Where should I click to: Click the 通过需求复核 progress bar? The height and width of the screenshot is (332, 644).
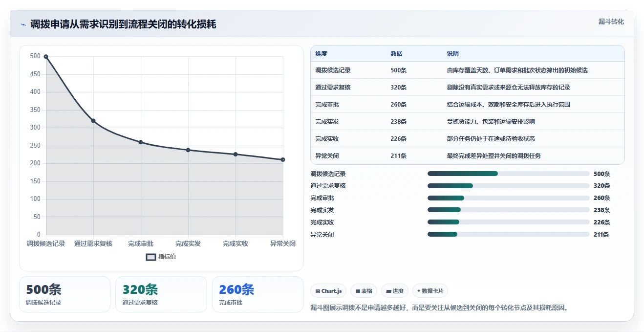coord(509,186)
